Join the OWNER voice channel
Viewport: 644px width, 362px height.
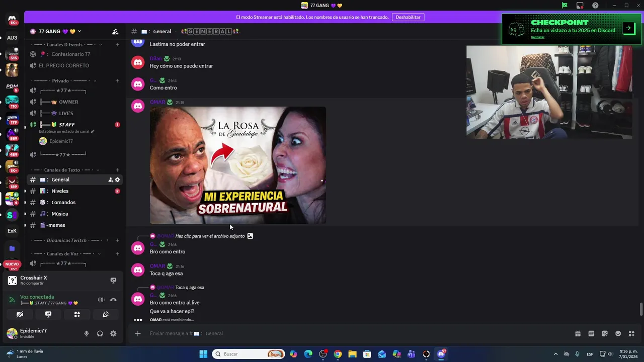[74, 102]
